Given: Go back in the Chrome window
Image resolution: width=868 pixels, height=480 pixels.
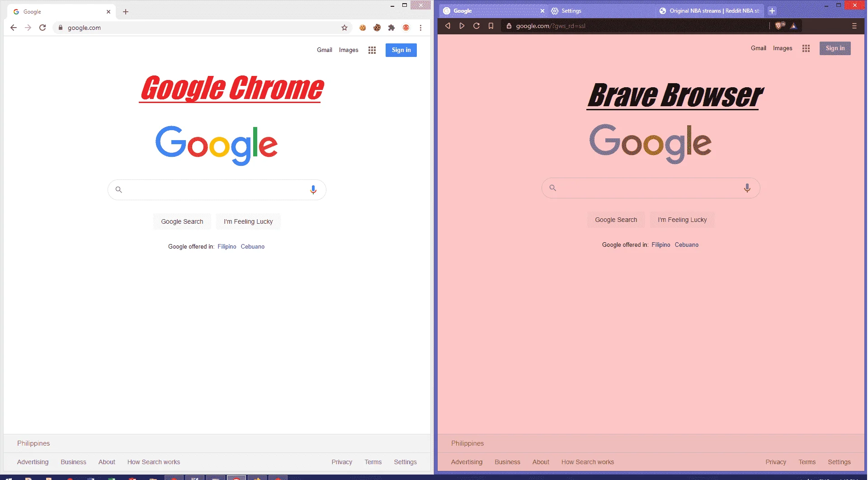Looking at the screenshot, I should pos(14,28).
